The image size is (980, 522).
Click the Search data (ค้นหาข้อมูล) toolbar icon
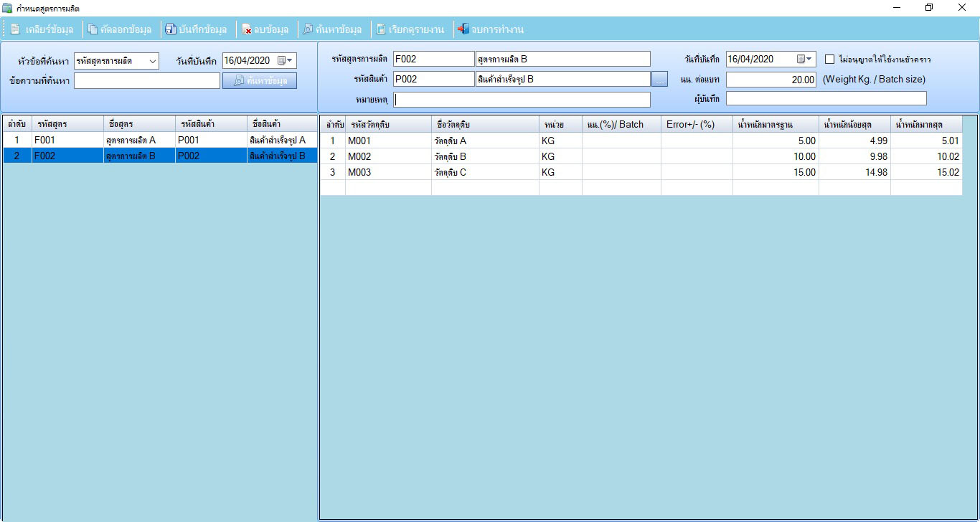click(x=308, y=29)
